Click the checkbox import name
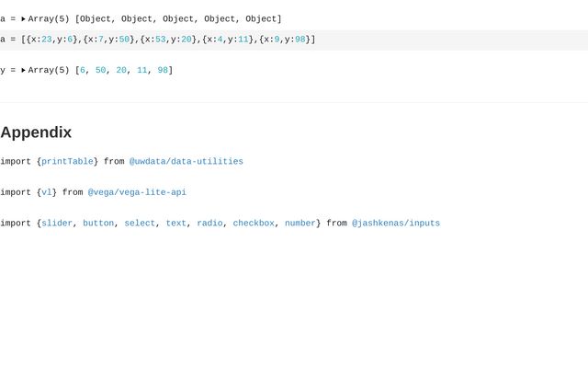 pos(254,224)
